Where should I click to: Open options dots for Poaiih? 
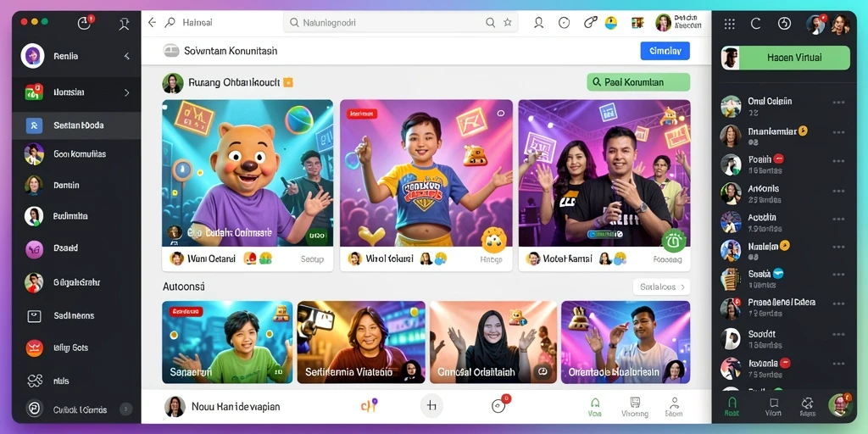point(838,160)
